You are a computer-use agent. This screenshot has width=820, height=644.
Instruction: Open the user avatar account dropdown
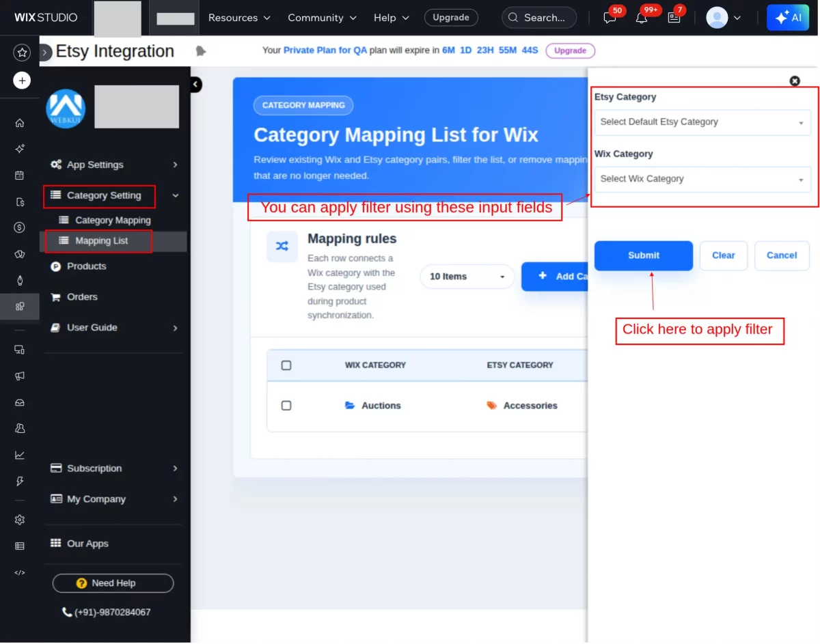coord(724,18)
